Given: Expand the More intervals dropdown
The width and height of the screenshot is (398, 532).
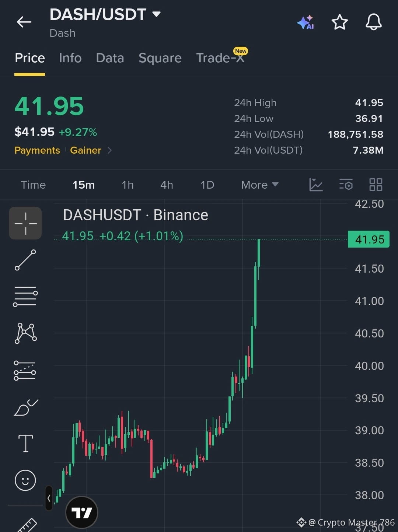Looking at the screenshot, I should [x=260, y=185].
